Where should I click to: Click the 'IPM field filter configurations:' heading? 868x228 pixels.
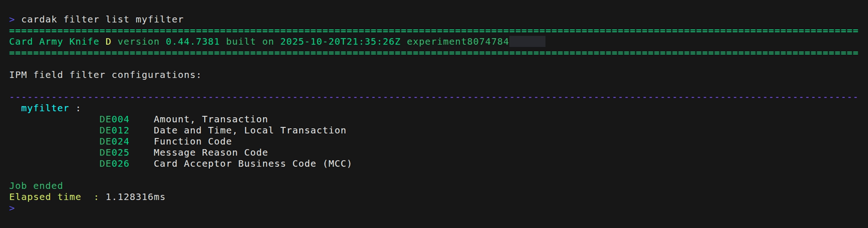point(105,75)
